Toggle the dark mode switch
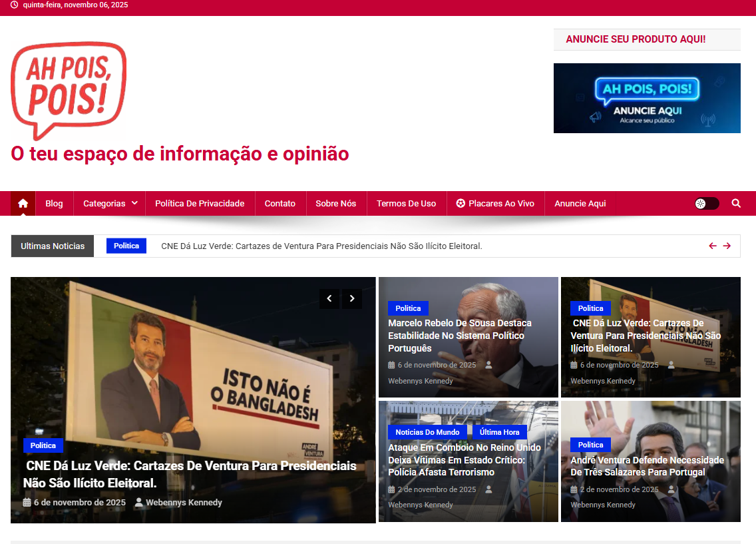This screenshot has height=544, width=756. point(706,204)
